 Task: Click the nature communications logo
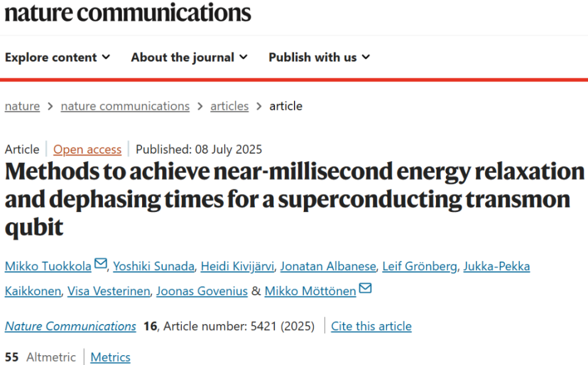[x=127, y=12]
